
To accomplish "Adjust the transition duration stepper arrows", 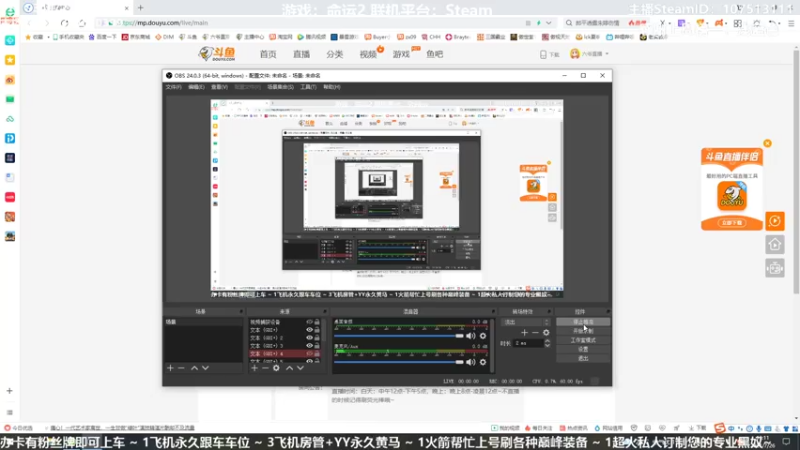I will pos(547,344).
